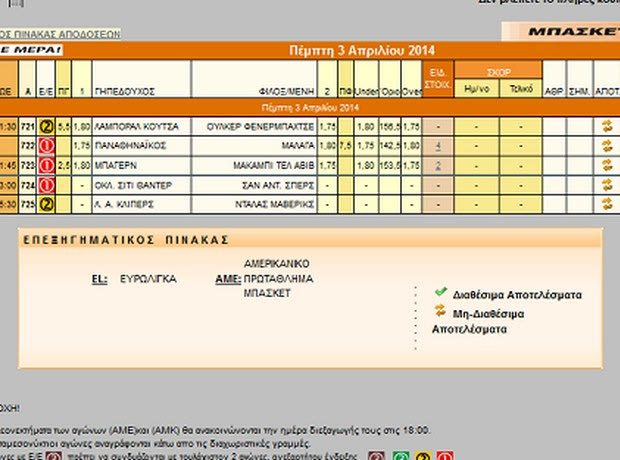Click the results arrows icon for match 724

point(607,185)
